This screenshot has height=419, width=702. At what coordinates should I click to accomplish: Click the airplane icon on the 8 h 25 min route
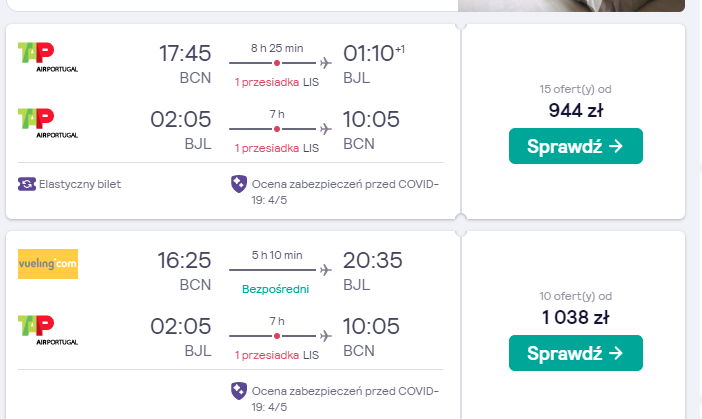point(326,63)
